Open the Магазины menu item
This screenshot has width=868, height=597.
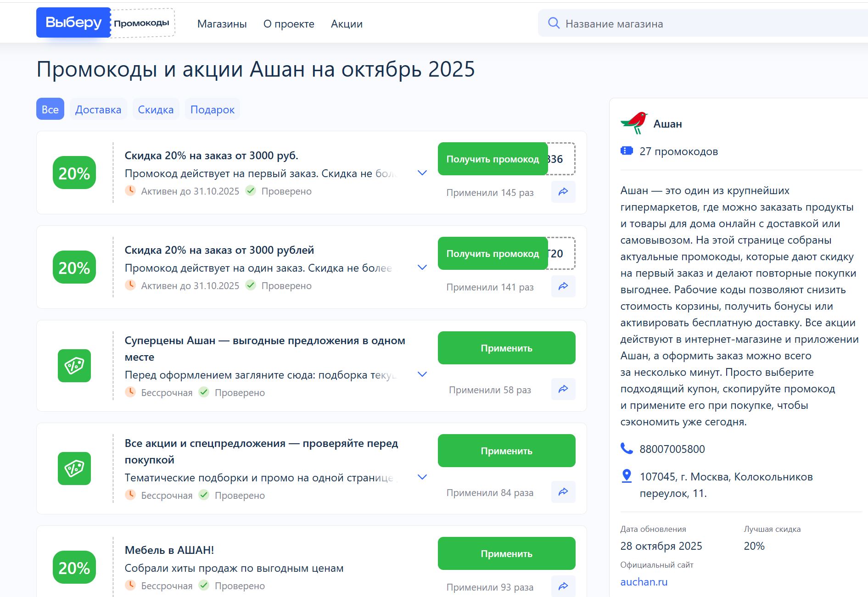[222, 24]
